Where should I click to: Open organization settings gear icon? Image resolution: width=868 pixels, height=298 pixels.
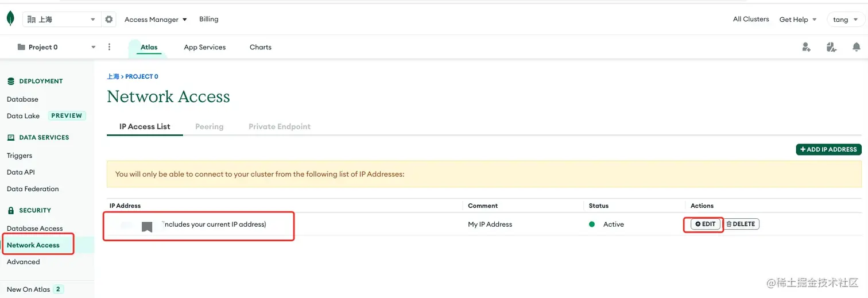pyautogui.click(x=109, y=20)
